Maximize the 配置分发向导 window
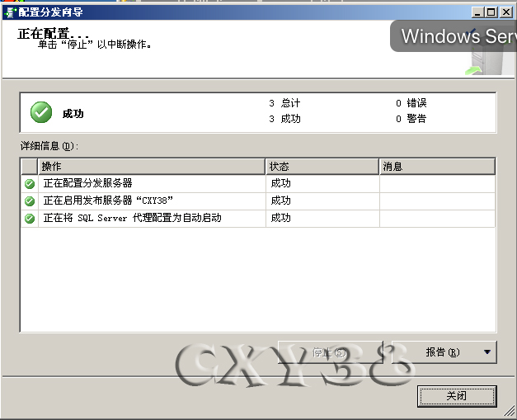 pos(492,12)
